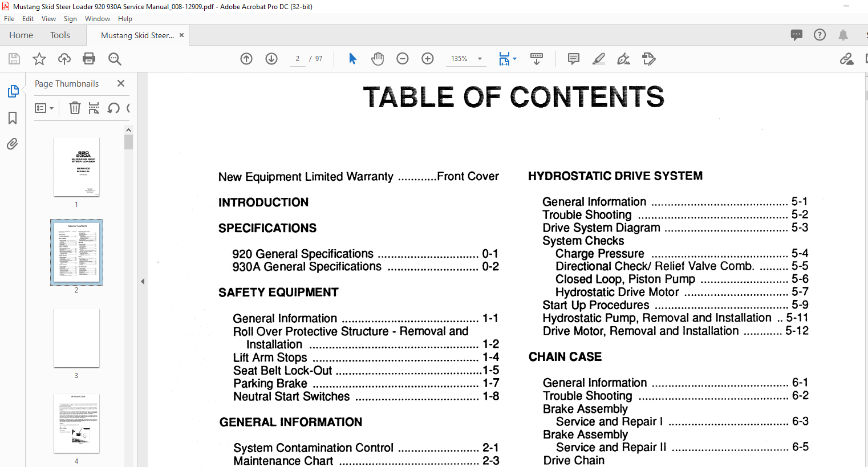The height and width of the screenshot is (467, 868).
Task: Click the Save file icon
Action: (14, 59)
